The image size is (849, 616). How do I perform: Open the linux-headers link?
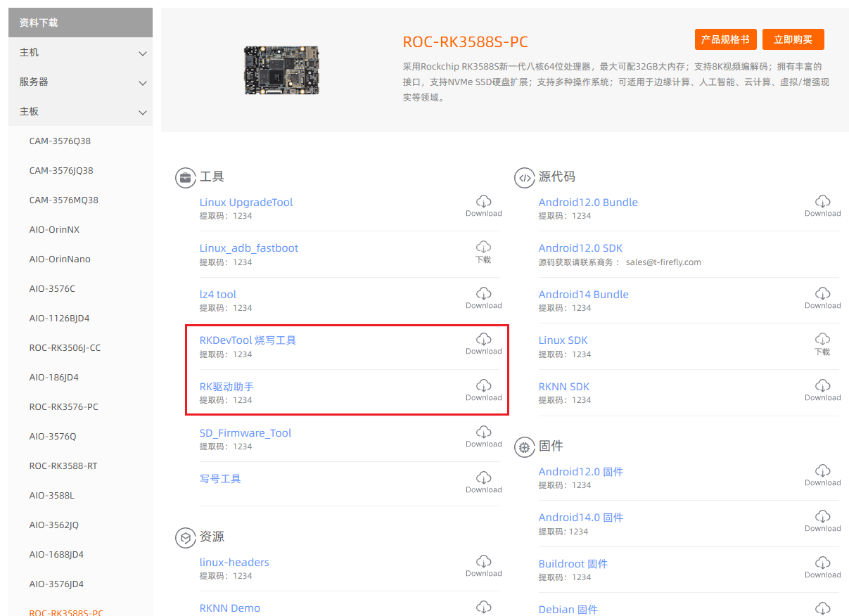234,563
